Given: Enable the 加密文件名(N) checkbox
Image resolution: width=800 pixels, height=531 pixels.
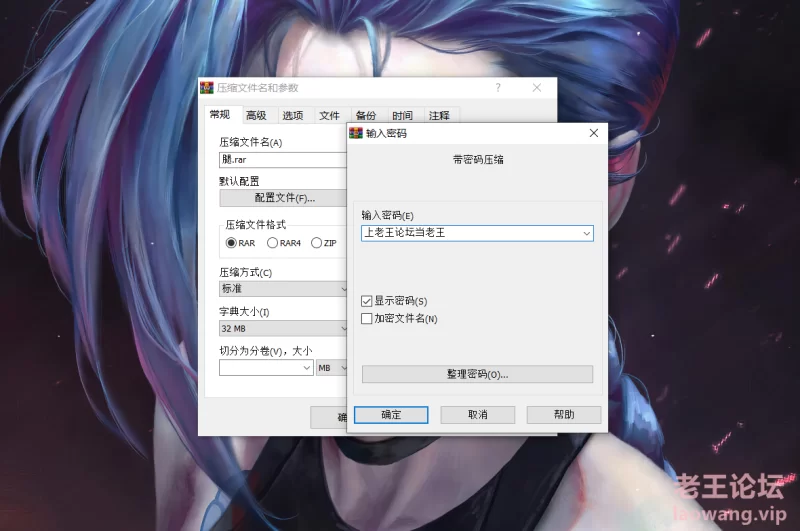Looking at the screenshot, I should 366,319.
